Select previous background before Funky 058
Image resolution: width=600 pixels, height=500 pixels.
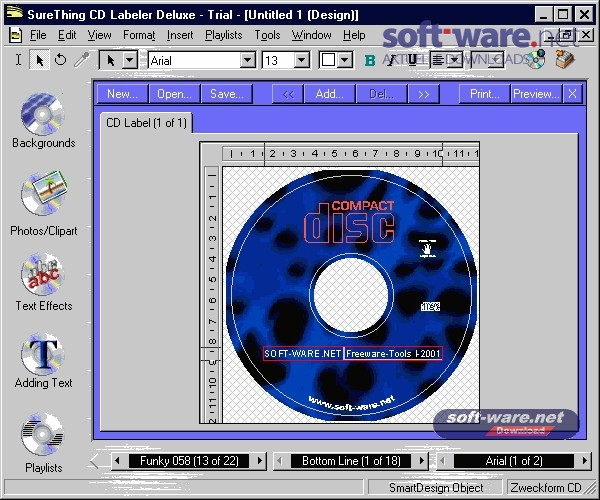[117, 461]
